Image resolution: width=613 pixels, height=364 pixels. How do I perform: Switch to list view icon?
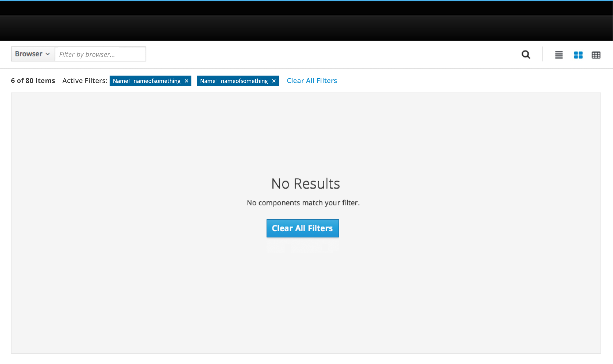[559, 55]
